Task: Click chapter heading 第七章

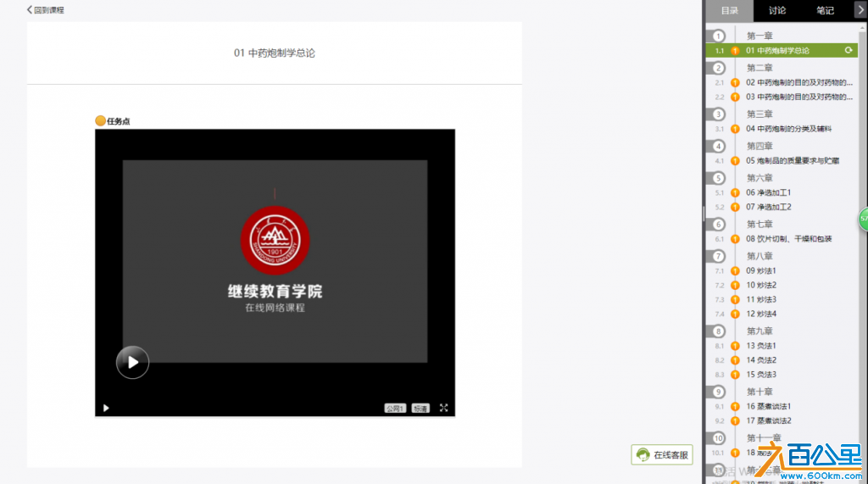Action: pos(759,225)
